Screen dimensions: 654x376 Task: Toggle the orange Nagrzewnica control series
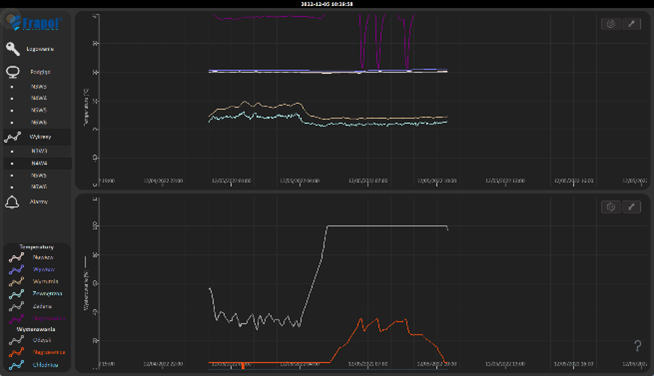click(x=37, y=353)
